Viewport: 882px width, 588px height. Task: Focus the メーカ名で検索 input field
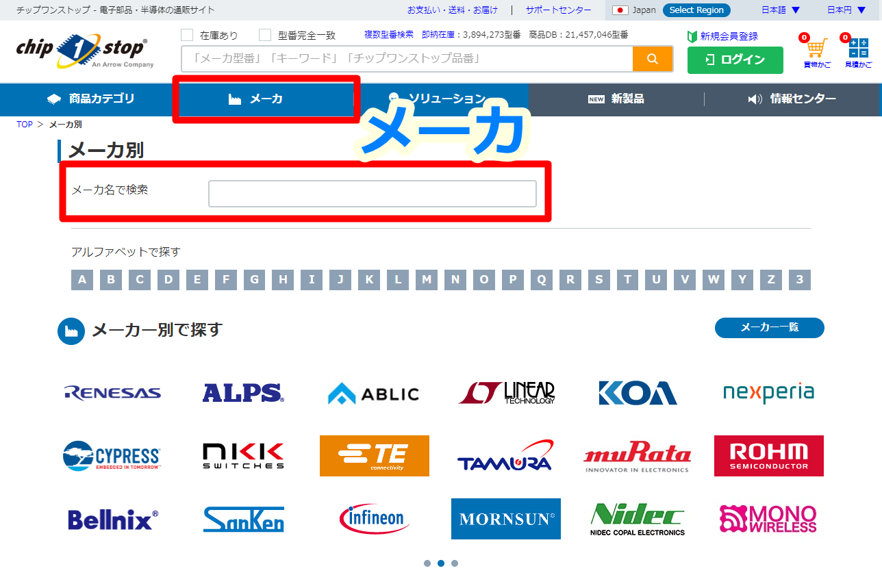[x=372, y=194]
